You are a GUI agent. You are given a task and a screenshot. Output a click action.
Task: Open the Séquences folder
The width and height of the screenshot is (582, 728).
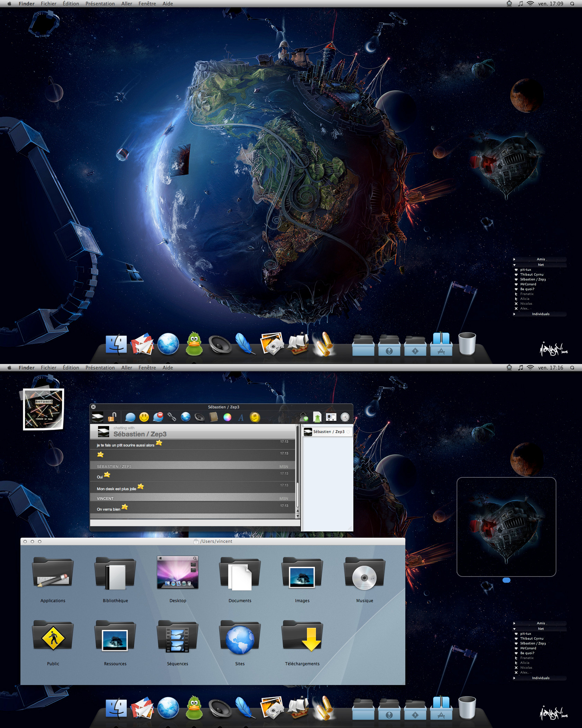click(178, 642)
